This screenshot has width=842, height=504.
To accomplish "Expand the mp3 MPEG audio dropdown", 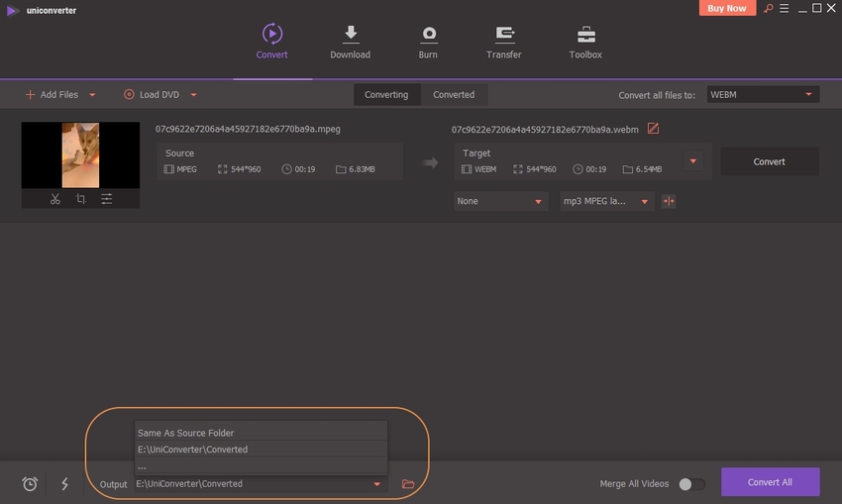I will coord(606,201).
